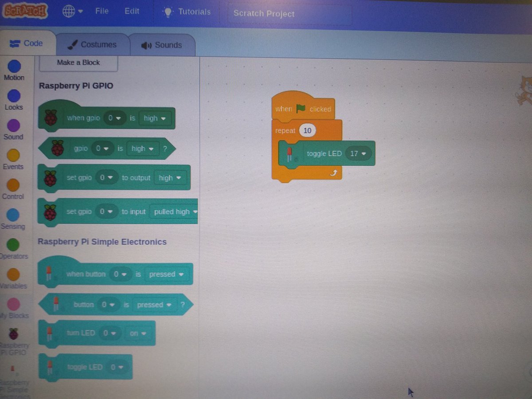
Task: Edit the repeat count value 10
Action: pos(307,130)
